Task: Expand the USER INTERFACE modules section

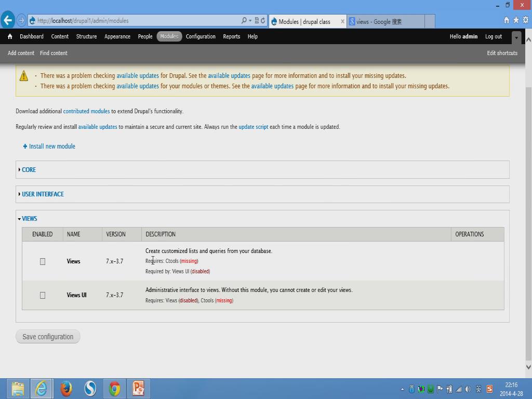Action: click(43, 194)
